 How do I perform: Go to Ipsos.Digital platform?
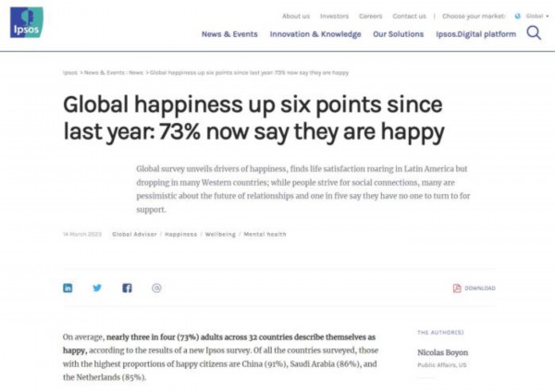(x=475, y=34)
